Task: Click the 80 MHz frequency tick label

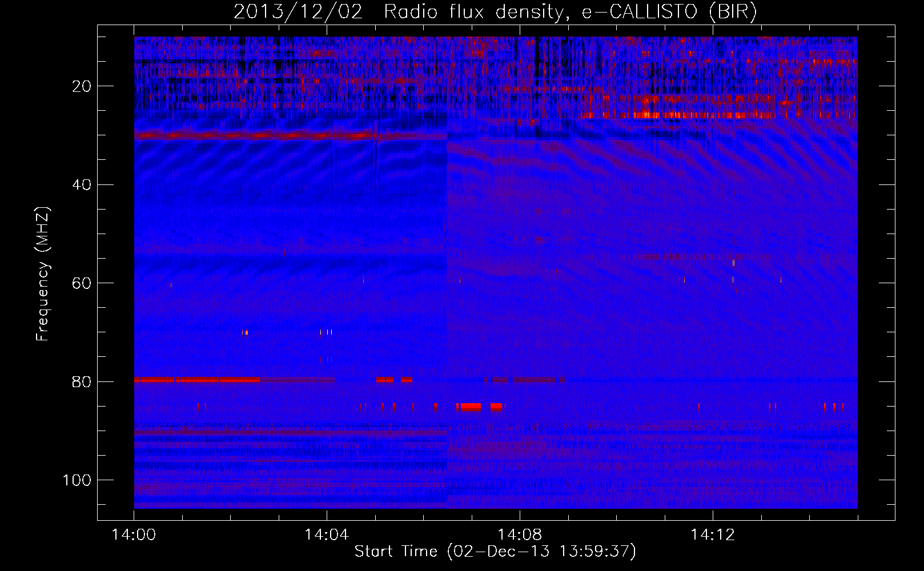Action: tap(82, 382)
